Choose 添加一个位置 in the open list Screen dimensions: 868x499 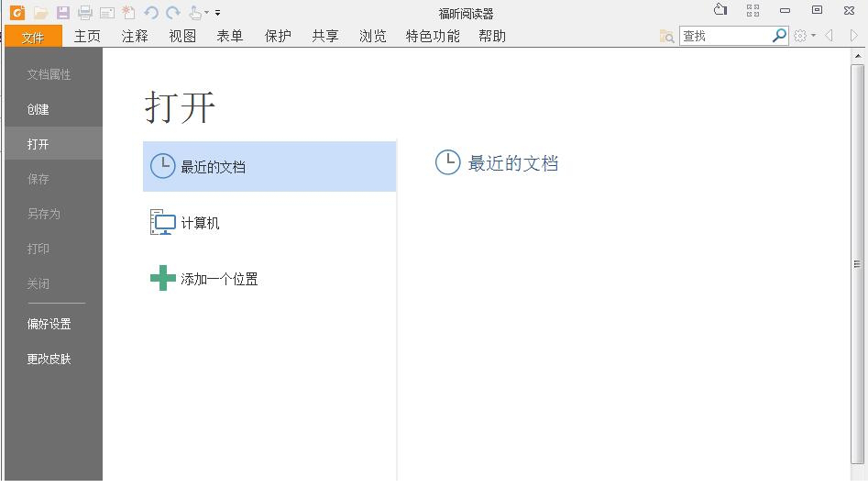[269, 279]
